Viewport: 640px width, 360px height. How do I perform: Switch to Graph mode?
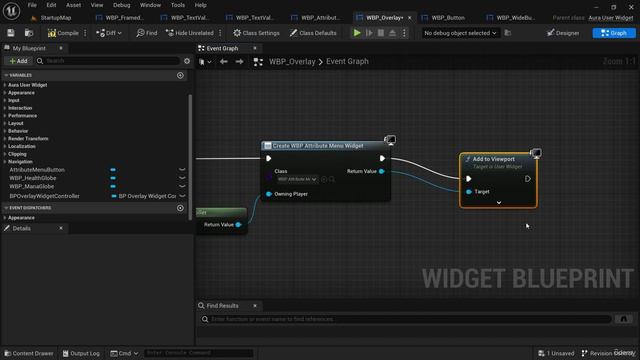point(614,33)
